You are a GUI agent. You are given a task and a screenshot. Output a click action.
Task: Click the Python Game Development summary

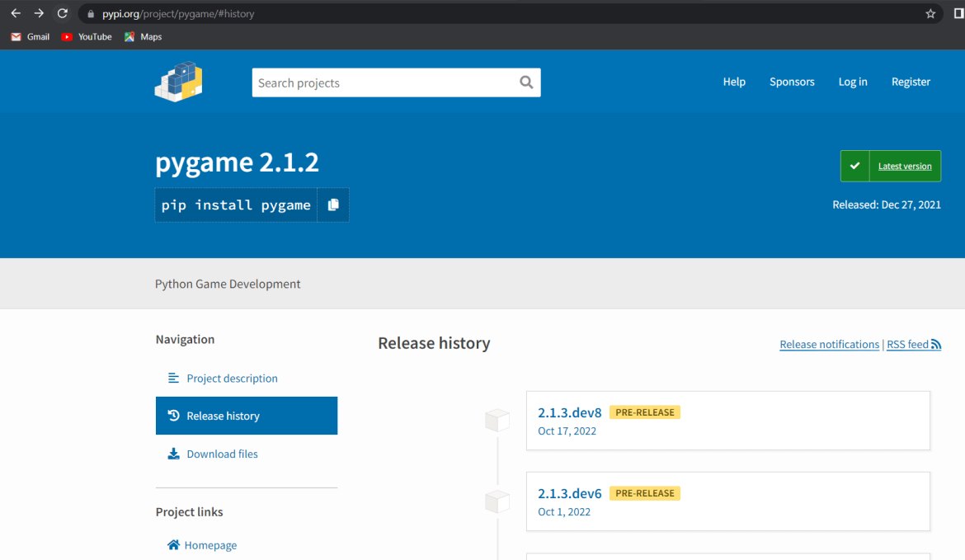tap(228, 284)
